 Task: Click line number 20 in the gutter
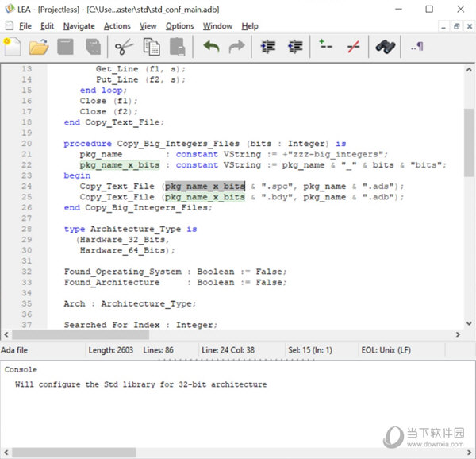pyautogui.click(x=27, y=144)
